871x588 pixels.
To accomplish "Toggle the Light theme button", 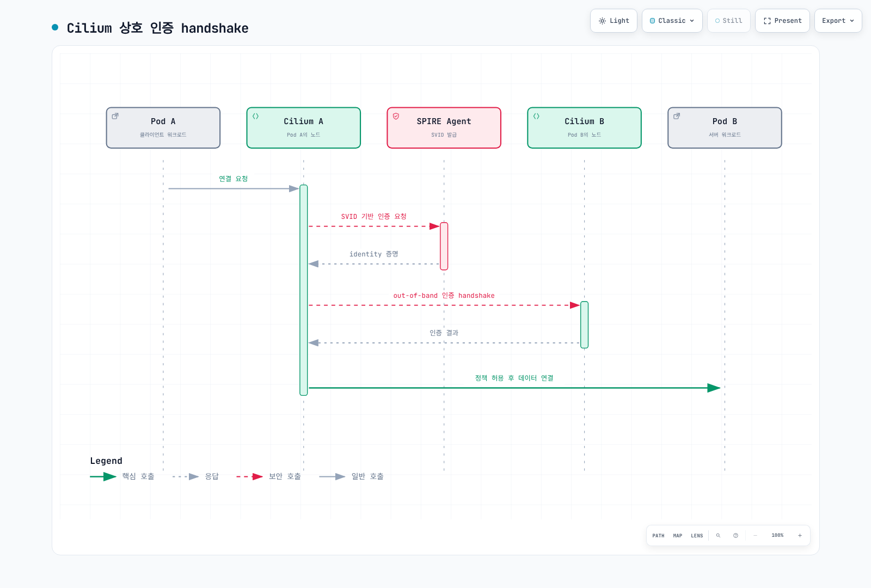I will pos(614,21).
